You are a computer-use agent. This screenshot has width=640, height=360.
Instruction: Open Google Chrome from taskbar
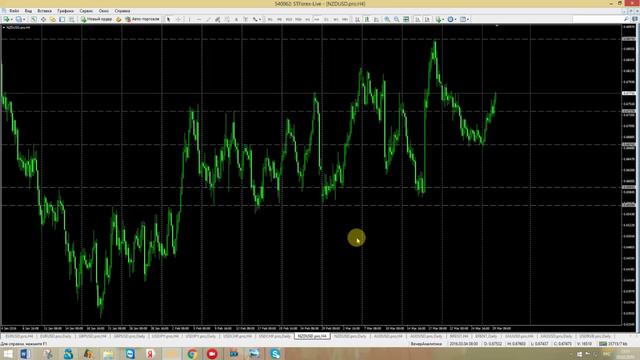coord(192,354)
